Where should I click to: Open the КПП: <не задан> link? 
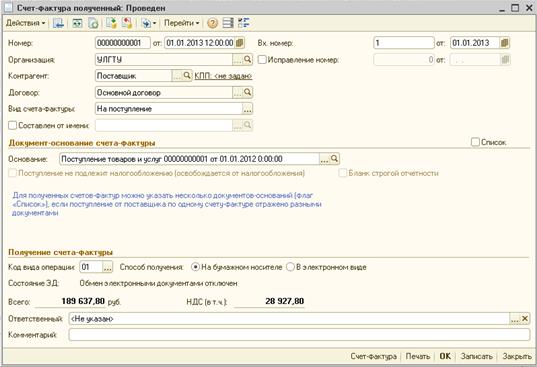click(223, 76)
